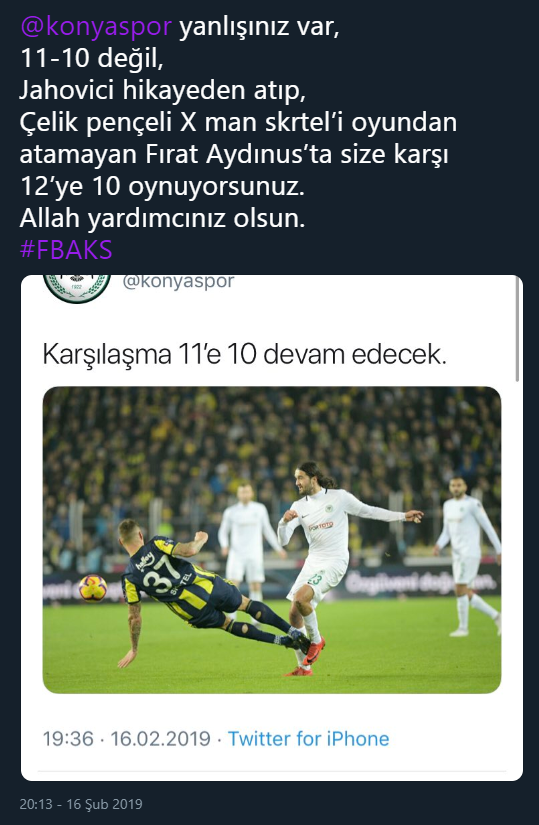The image size is (539, 825).
Task: Open the purple @konyaspor mention link
Action: tap(96, 26)
